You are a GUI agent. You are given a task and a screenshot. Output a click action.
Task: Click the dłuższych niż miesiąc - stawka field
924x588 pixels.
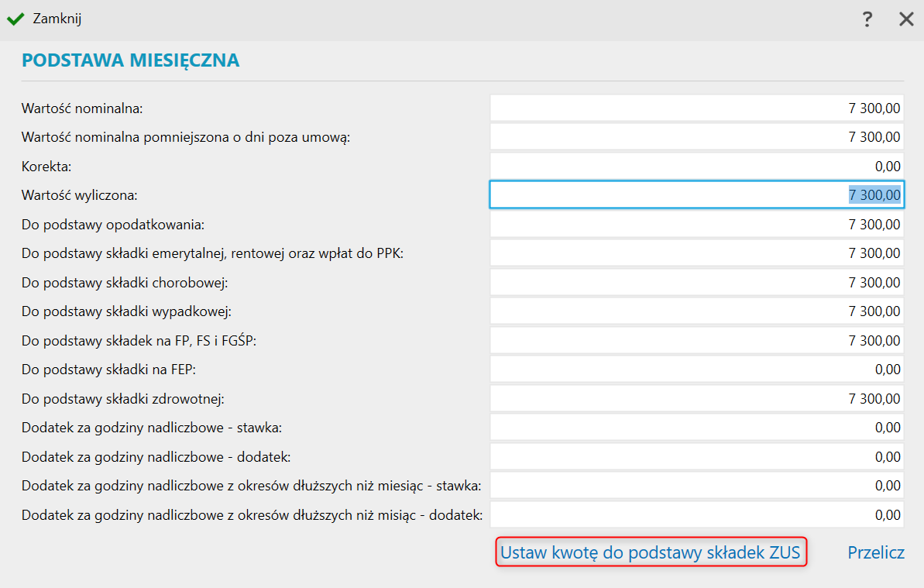[x=696, y=486]
